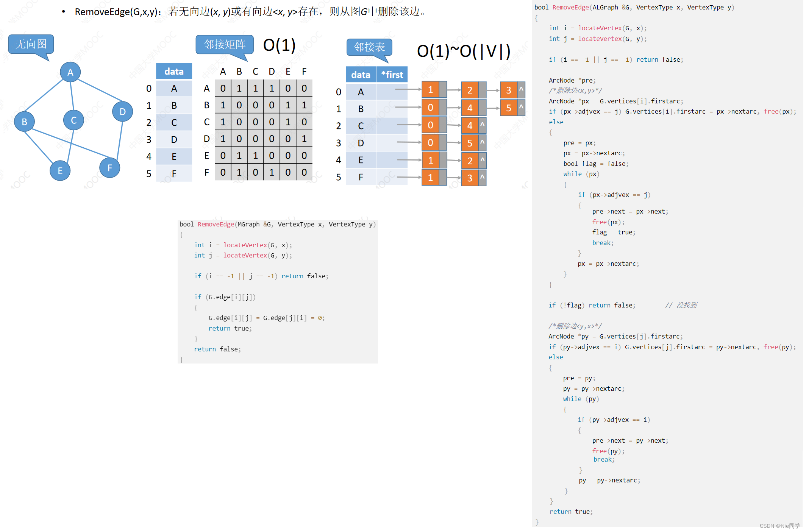806x532 pixels.
Task: Click adjacency matrix cell at row B, column E
Action: point(288,105)
